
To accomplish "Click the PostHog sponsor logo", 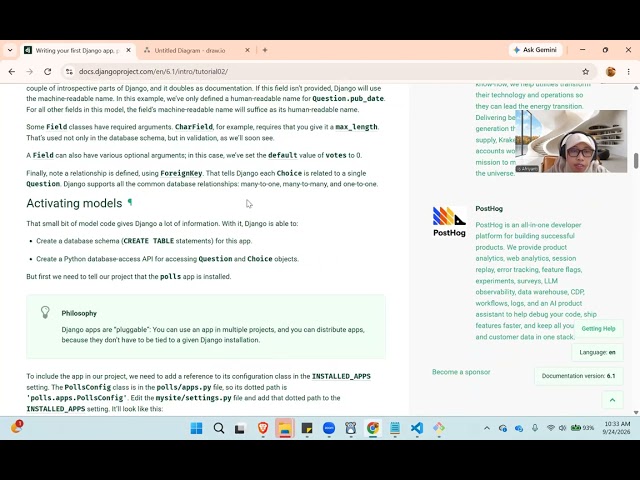I will point(449,222).
